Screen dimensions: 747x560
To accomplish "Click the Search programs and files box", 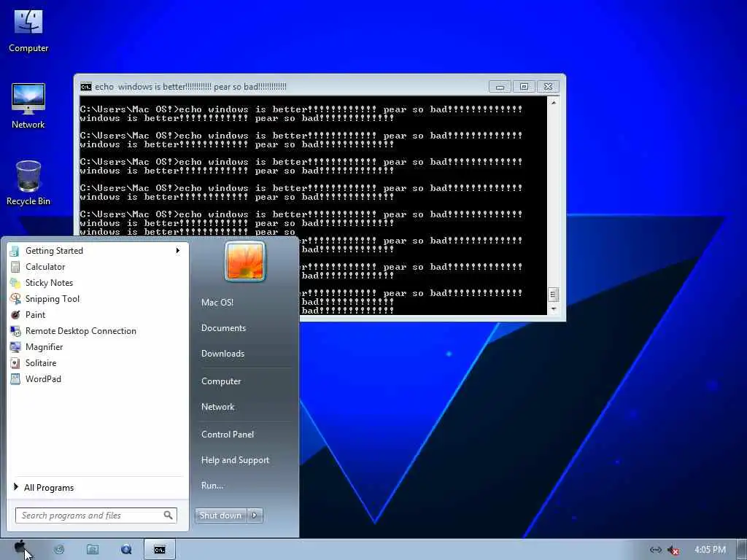I will coord(96,516).
